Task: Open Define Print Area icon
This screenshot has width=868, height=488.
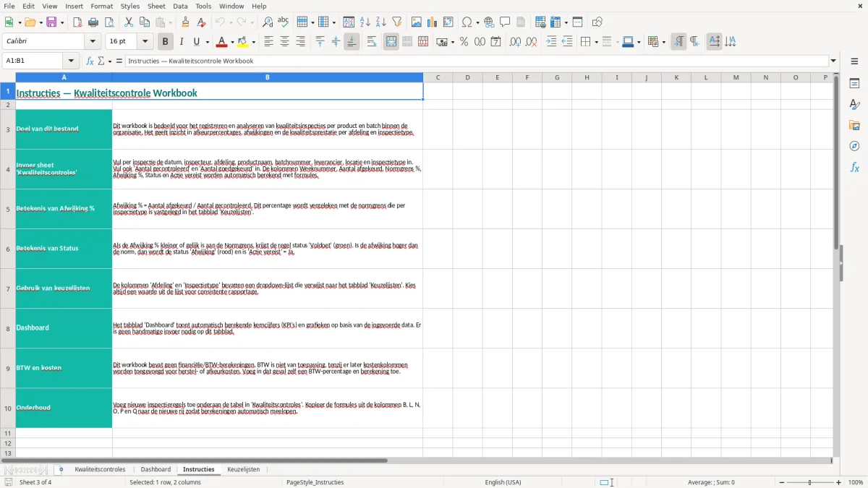Action: (x=540, y=22)
